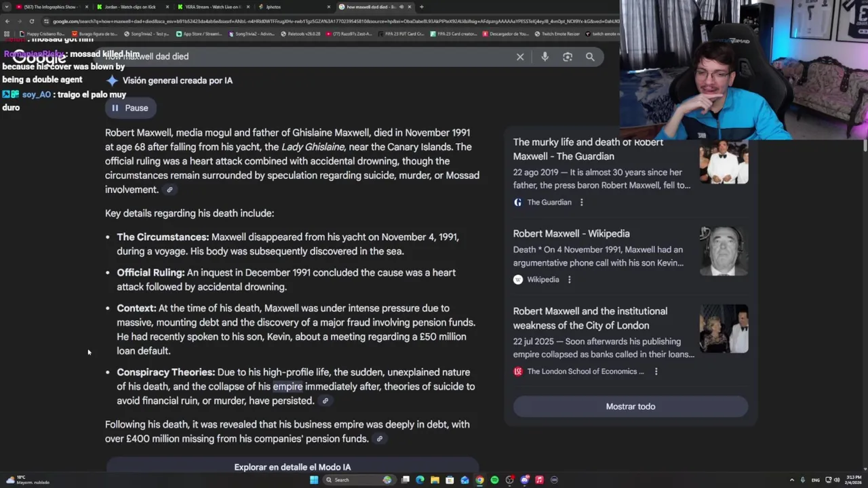Open Google Lens image search icon
868x488 pixels.
[568, 57]
